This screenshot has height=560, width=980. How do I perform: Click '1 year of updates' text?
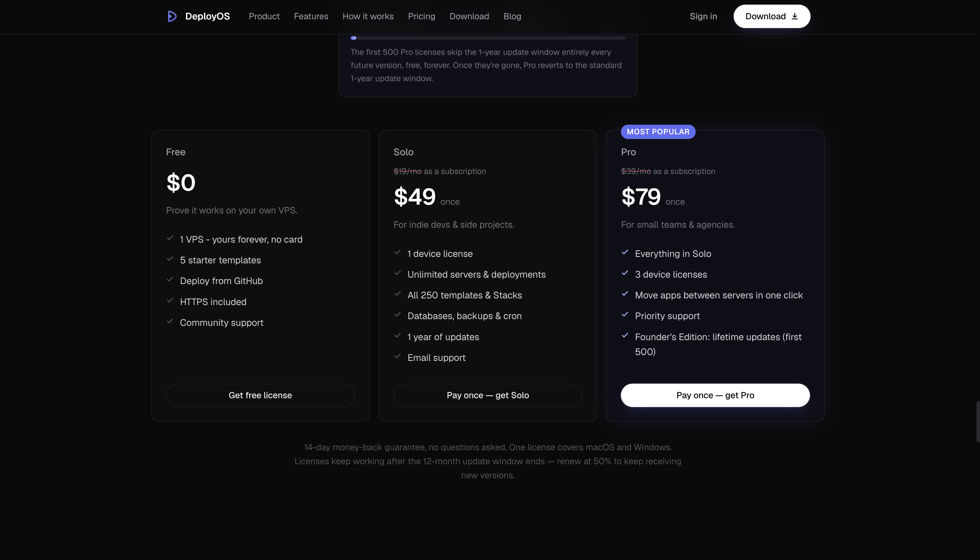pos(443,337)
